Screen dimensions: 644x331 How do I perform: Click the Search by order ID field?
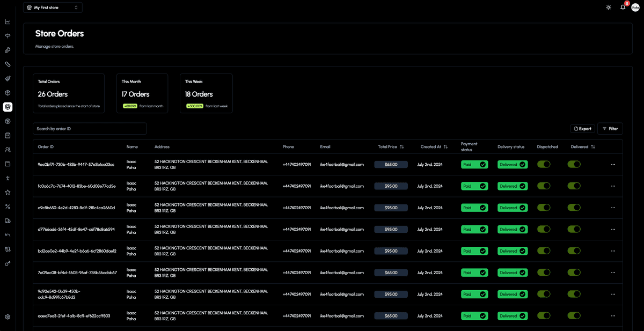click(90, 129)
